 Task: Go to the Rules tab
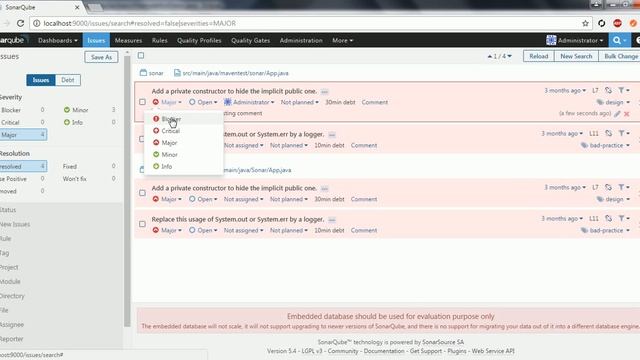click(160, 40)
